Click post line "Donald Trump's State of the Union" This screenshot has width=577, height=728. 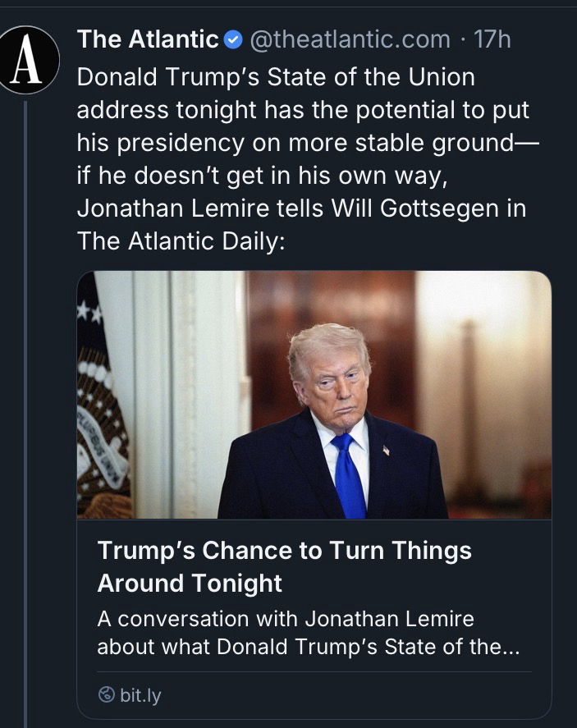click(x=276, y=78)
